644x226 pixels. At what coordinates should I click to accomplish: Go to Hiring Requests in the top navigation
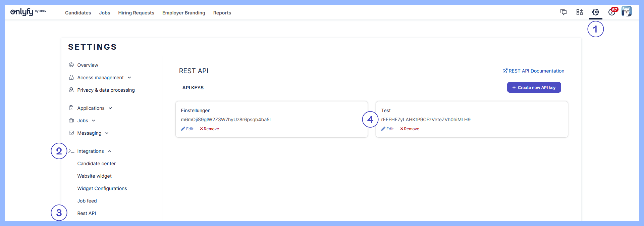136,13
